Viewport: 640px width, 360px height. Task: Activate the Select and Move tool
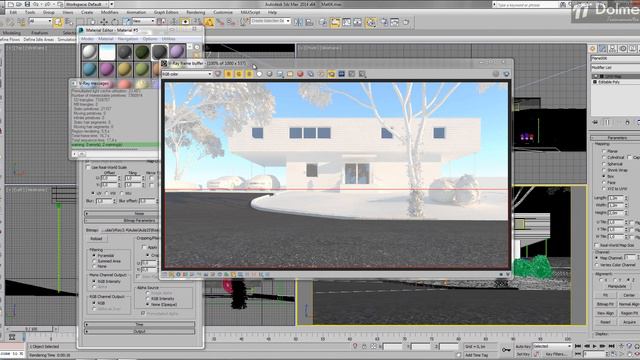(x=104, y=22)
